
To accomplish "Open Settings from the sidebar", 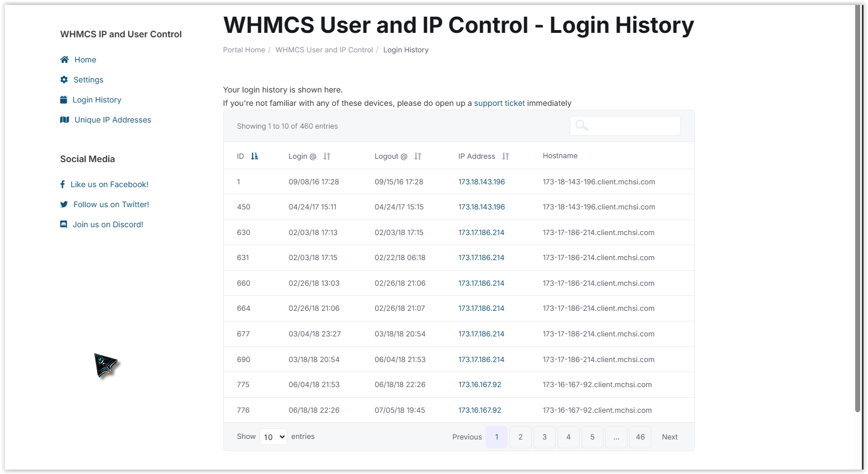I will coord(89,80).
